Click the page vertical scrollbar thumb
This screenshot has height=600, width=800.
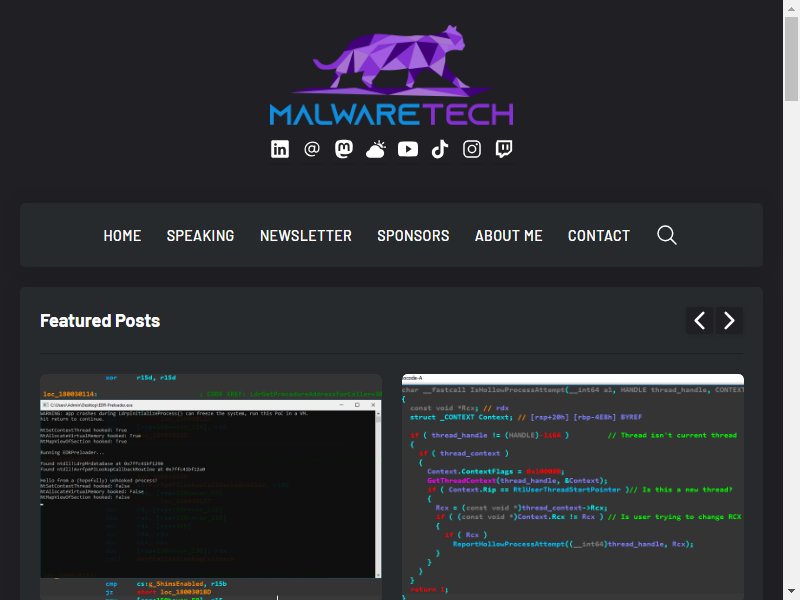click(x=791, y=59)
